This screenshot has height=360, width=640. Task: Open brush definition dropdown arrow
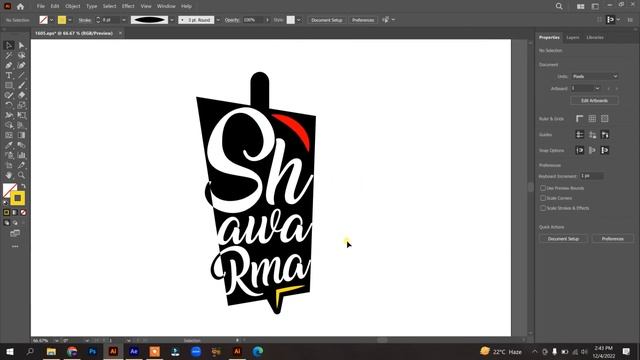click(x=218, y=20)
